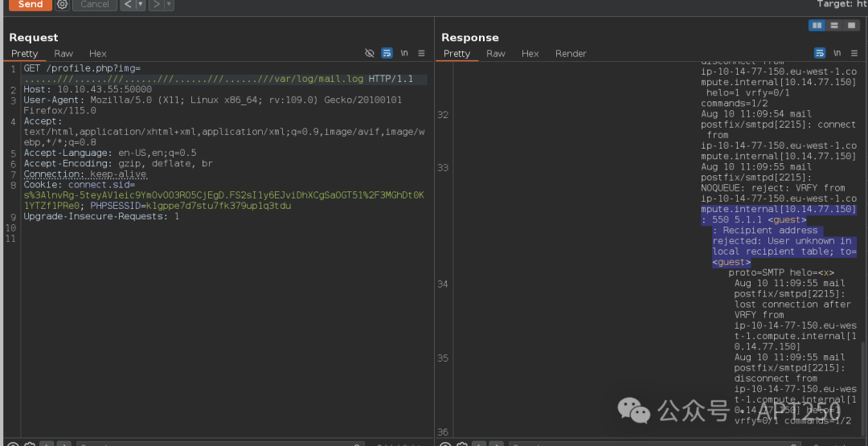The height and width of the screenshot is (446, 868).
Task: Open the back-history dropdown arrow
Action: pyautogui.click(x=141, y=5)
